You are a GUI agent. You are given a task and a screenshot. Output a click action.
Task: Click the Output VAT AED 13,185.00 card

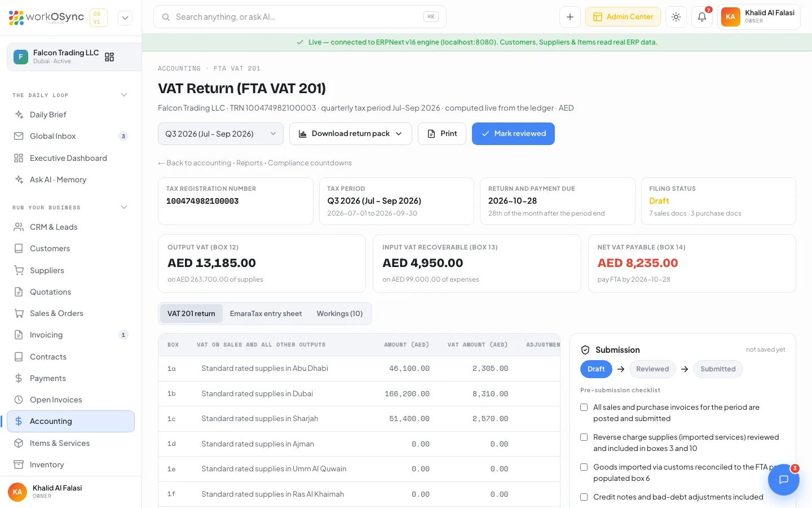tap(262, 264)
